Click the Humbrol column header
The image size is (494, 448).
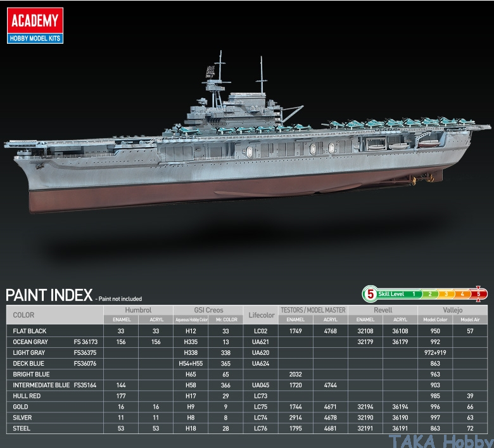coord(138,310)
